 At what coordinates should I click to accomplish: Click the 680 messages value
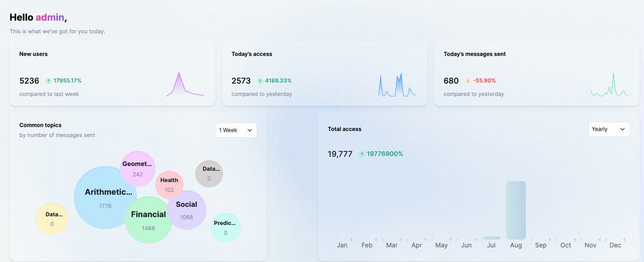(x=451, y=81)
